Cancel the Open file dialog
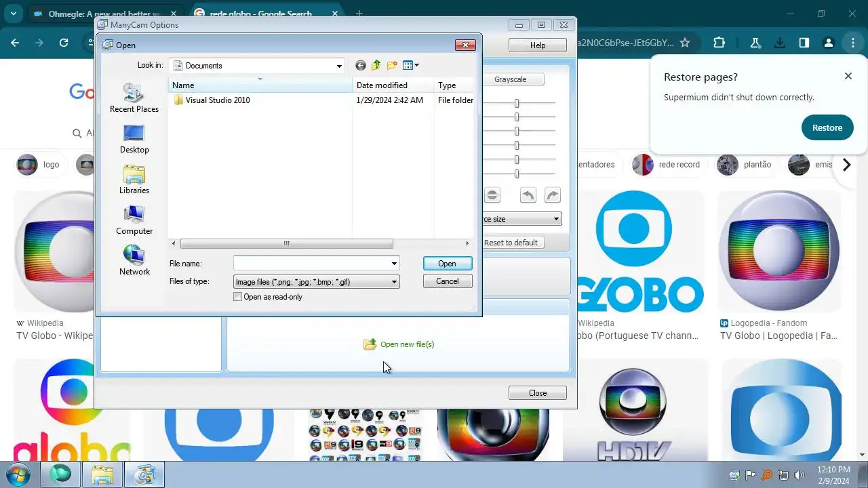The height and width of the screenshot is (488, 868). [447, 281]
